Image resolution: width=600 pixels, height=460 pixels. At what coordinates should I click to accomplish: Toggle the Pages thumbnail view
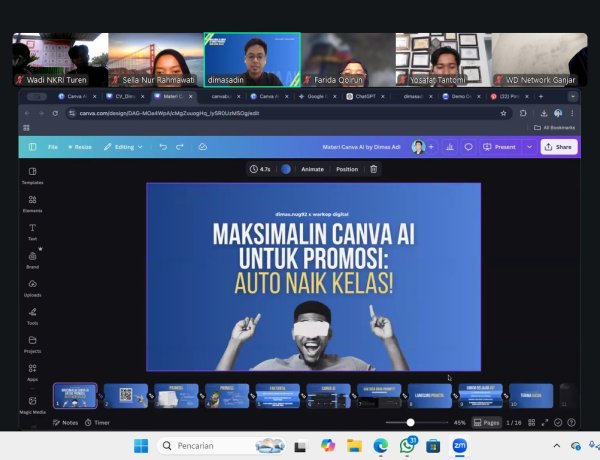tap(486, 422)
